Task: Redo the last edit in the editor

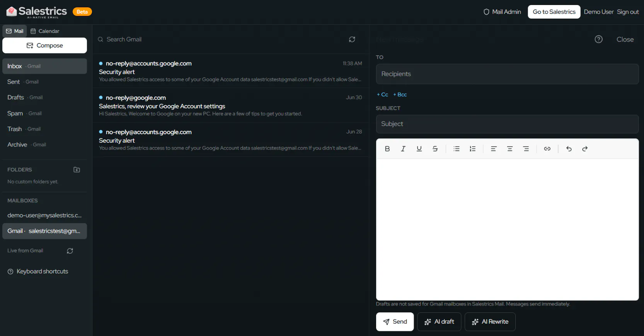Action: point(585,149)
